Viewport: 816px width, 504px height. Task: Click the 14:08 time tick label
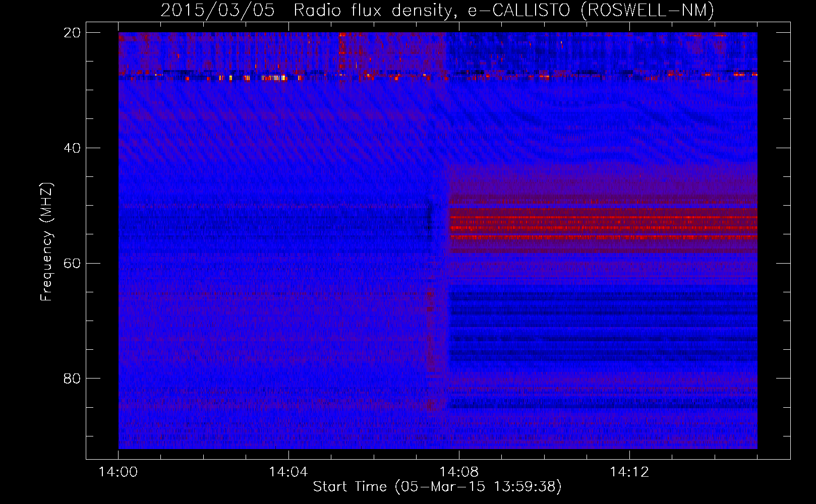point(459,472)
